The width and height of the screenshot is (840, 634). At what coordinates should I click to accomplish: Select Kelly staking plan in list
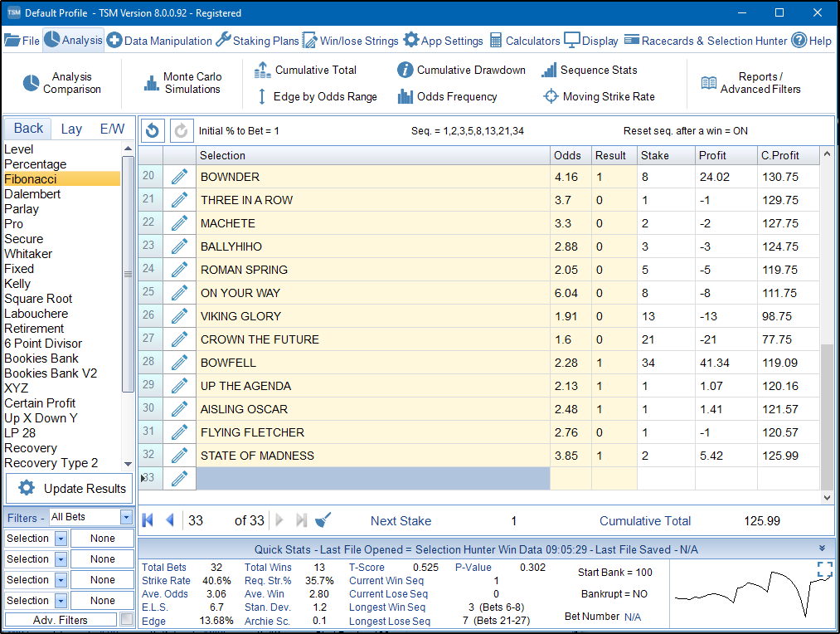(x=17, y=284)
